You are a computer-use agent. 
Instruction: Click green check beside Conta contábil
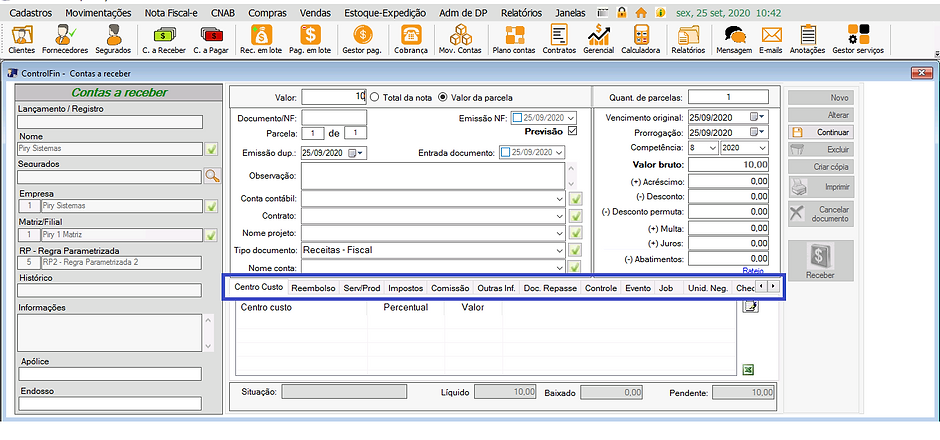pyautogui.click(x=576, y=199)
